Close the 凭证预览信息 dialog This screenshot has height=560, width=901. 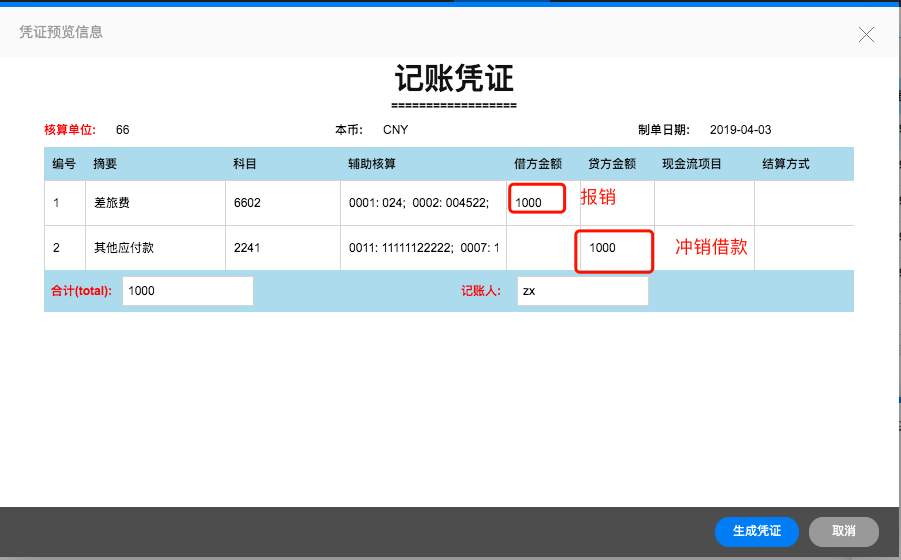pyautogui.click(x=866, y=34)
